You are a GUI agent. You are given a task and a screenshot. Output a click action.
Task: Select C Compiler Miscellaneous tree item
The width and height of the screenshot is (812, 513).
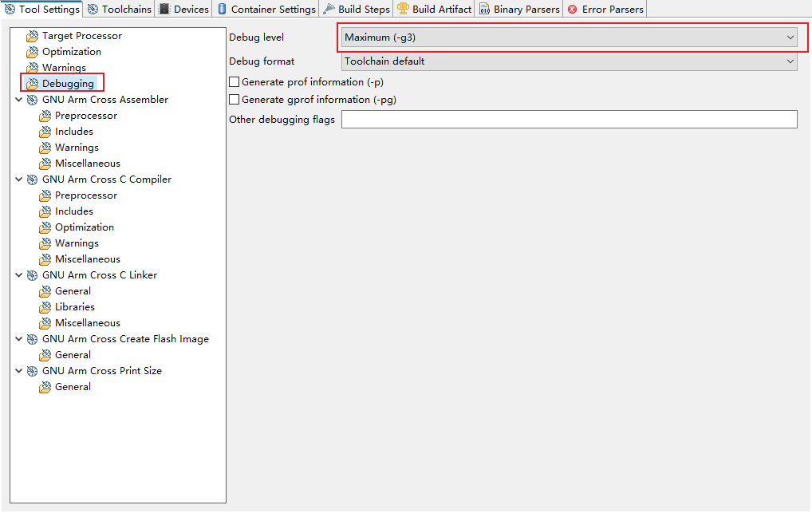click(x=88, y=259)
